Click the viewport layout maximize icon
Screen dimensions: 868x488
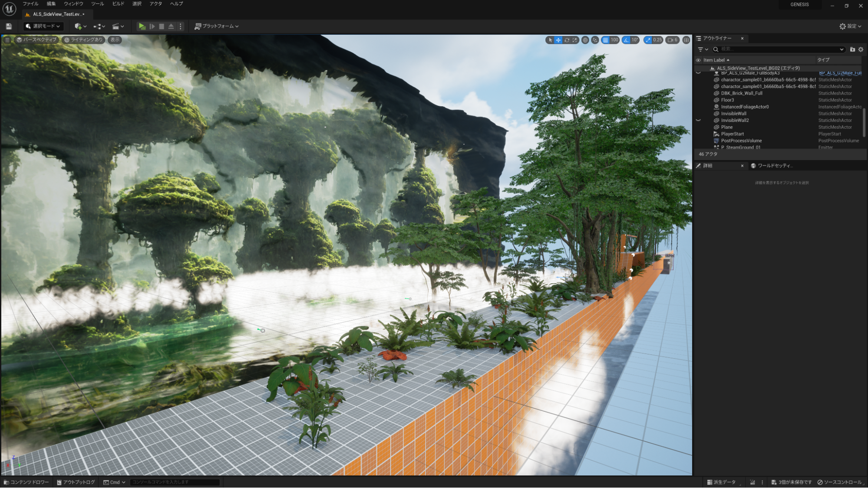click(x=686, y=40)
